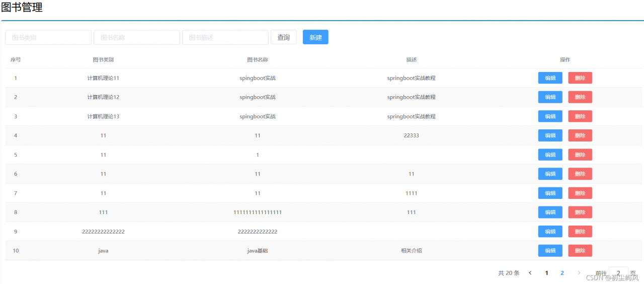644x284 pixels.
Task: Click the 图书名称 search input field
Action: (137, 37)
